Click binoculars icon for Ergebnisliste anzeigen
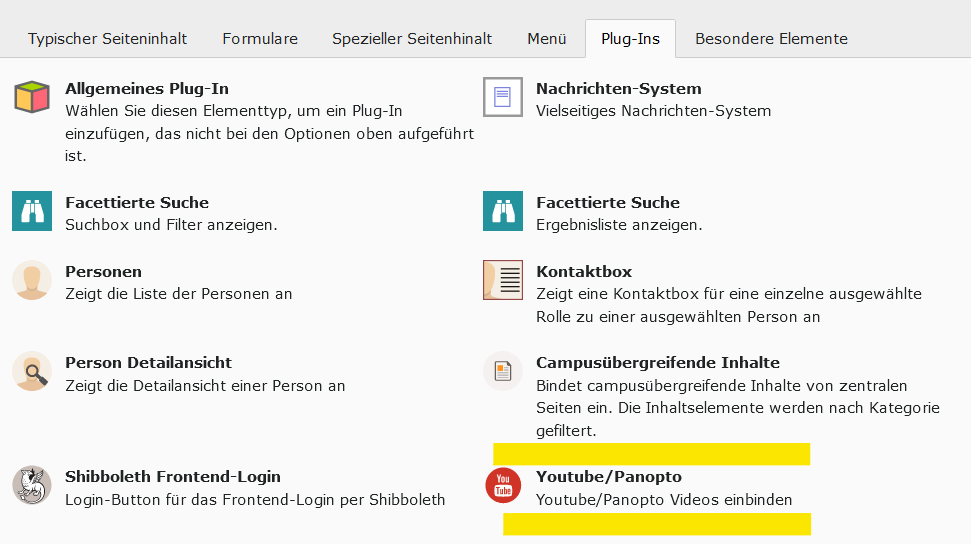Screen dimensions: 971x544 [503, 211]
